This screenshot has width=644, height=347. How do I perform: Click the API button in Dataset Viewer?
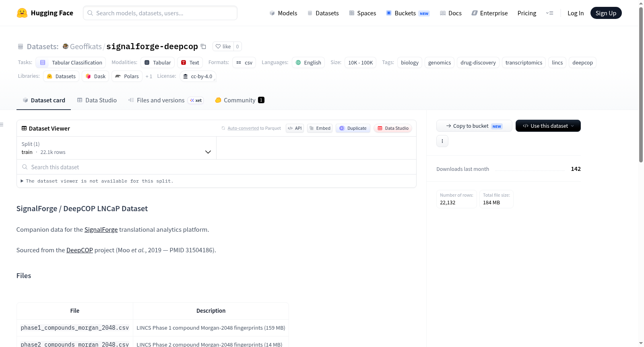(x=295, y=128)
